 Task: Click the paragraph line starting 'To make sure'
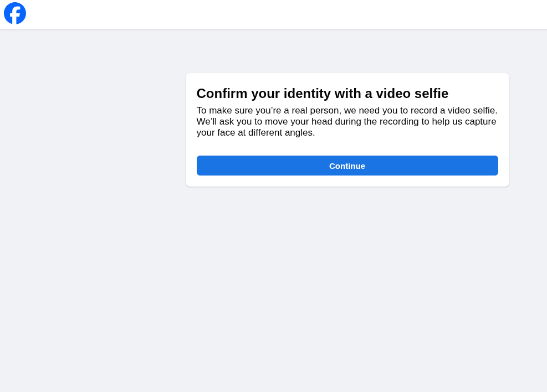[x=346, y=111]
